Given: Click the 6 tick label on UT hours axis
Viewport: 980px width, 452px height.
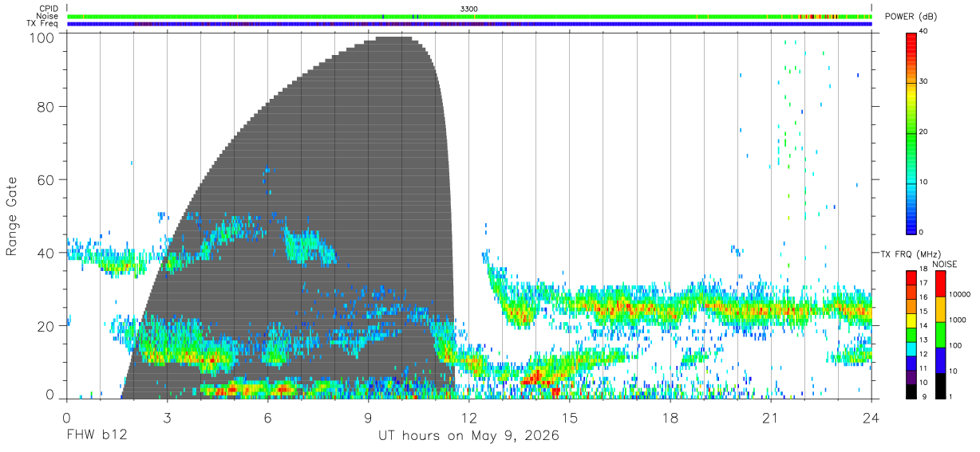Looking at the screenshot, I should click(x=267, y=419).
